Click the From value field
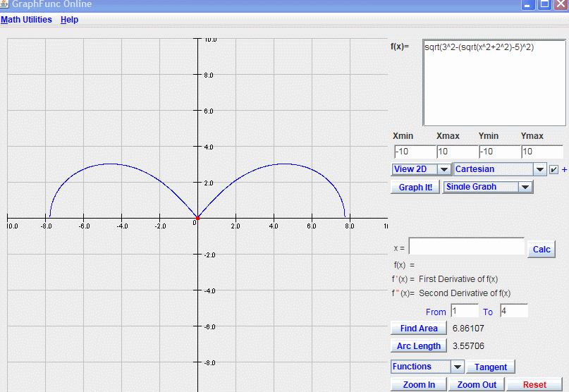Viewport: 569px width, 392px height. pos(465,311)
